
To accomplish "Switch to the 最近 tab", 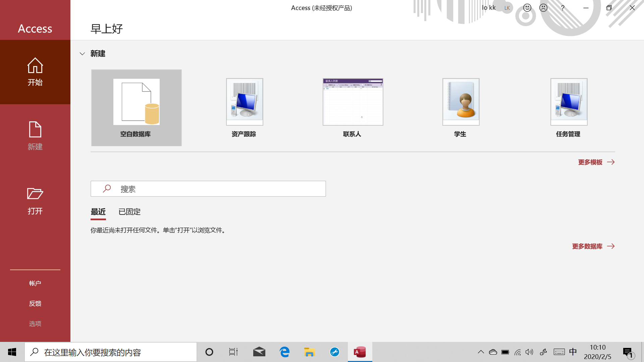I will tap(98, 212).
